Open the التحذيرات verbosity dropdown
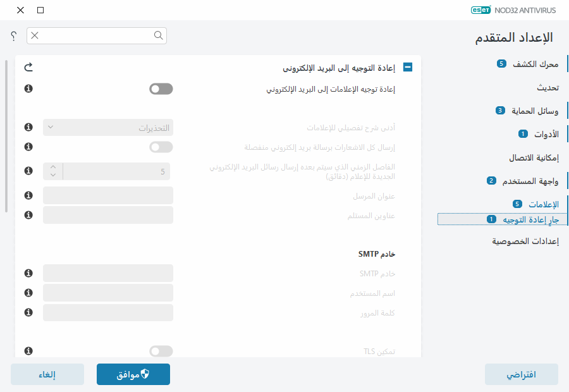Viewport: 569px width, 392px height. (x=107, y=128)
